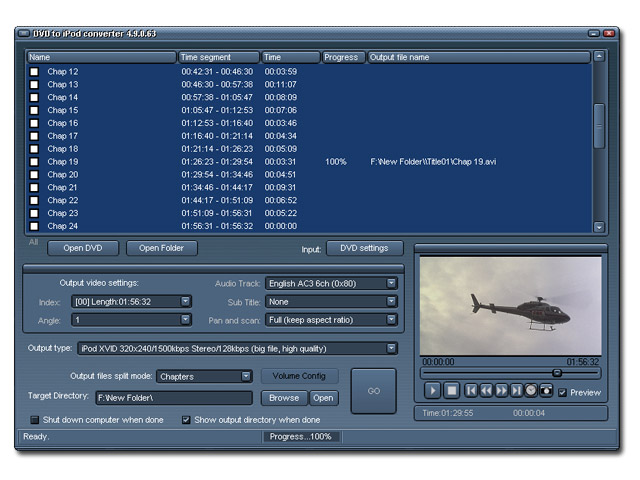Click the Open DVD button
Image resolution: width=640 pixels, height=480 pixels.
point(83,248)
